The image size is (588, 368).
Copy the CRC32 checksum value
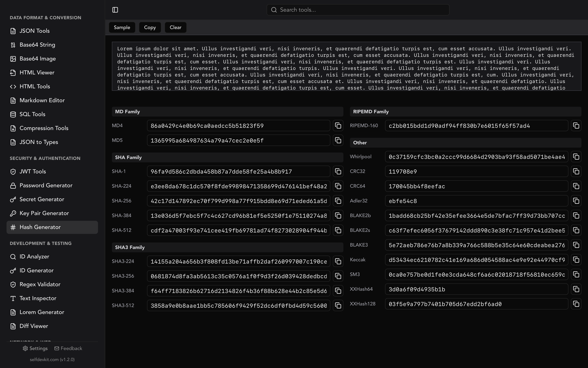(x=576, y=171)
